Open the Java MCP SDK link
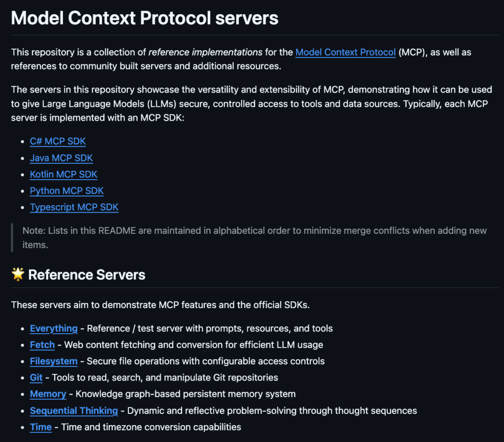504x442 pixels. point(62,158)
